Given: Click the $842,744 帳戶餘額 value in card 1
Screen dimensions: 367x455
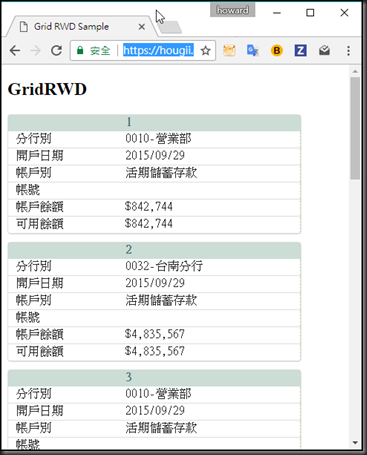Looking at the screenshot, I should click(x=149, y=207).
